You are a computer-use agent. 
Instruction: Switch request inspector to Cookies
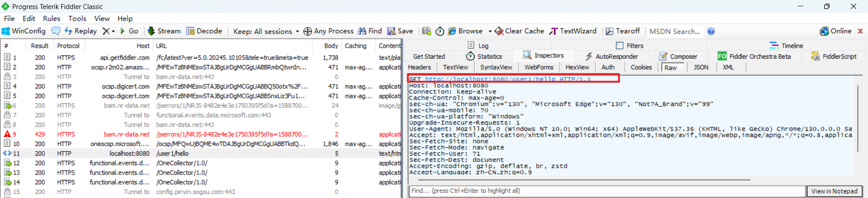coord(642,67)
